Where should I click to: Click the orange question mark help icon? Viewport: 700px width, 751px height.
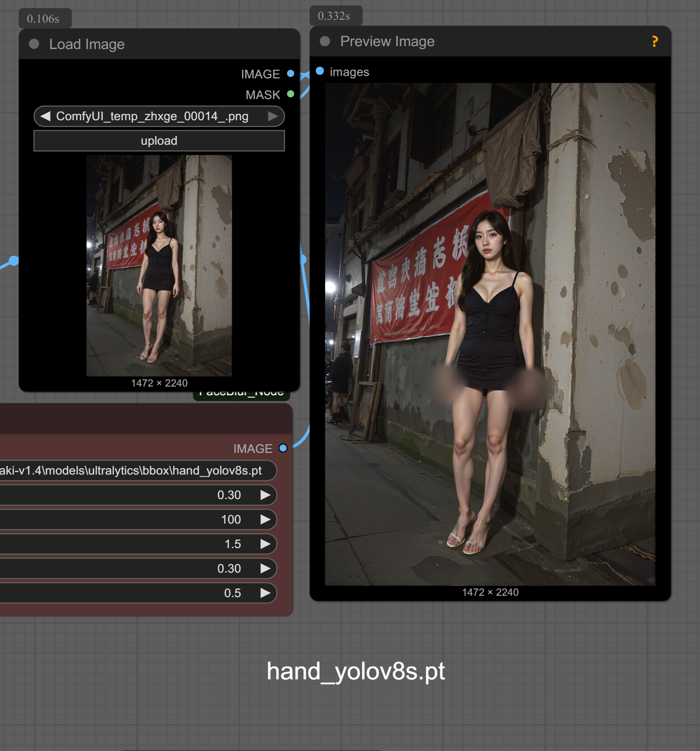(654, 41)
